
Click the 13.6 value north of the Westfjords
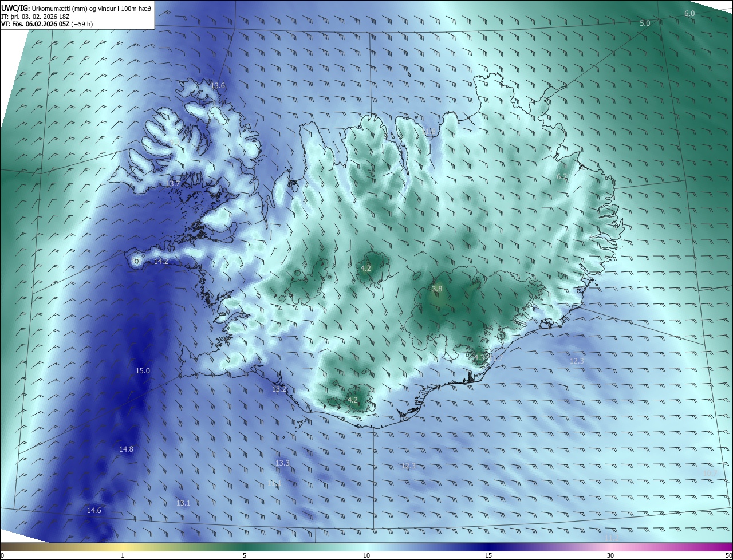(218, 86)
